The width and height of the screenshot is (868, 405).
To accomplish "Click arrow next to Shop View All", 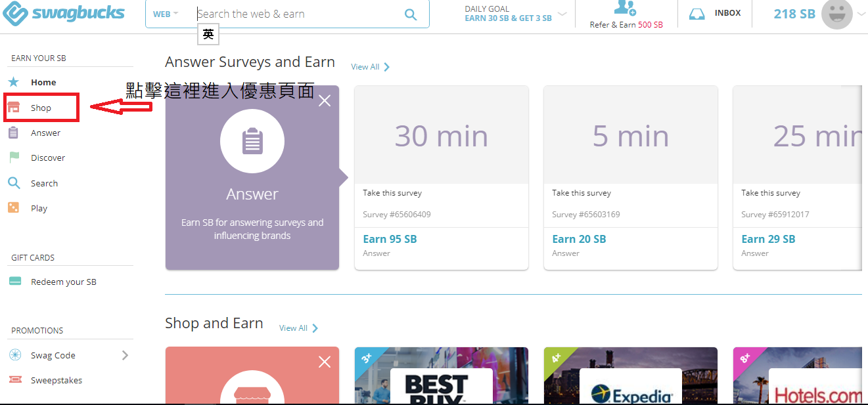I will 315,328.
